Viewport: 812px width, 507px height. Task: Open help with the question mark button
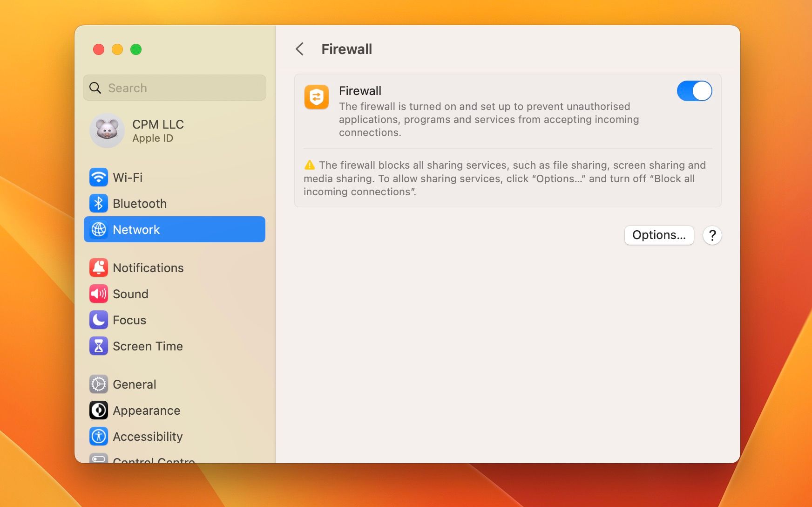coord(712,235)
